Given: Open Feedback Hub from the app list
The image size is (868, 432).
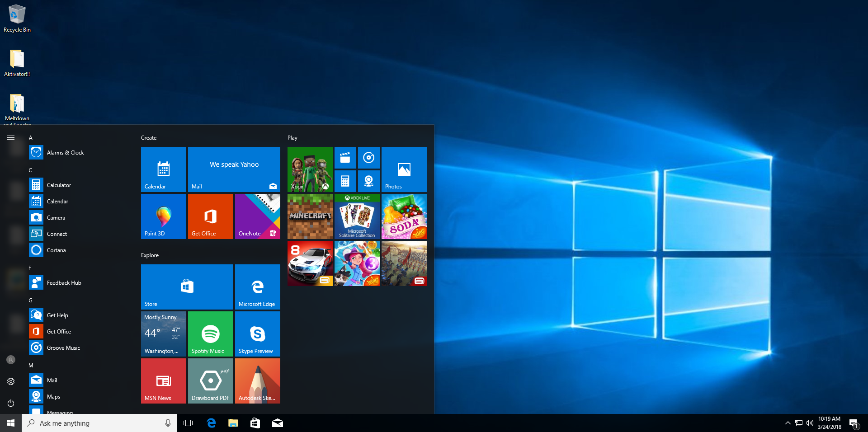Looking at the screenshot, I should [x=80, y=283].
